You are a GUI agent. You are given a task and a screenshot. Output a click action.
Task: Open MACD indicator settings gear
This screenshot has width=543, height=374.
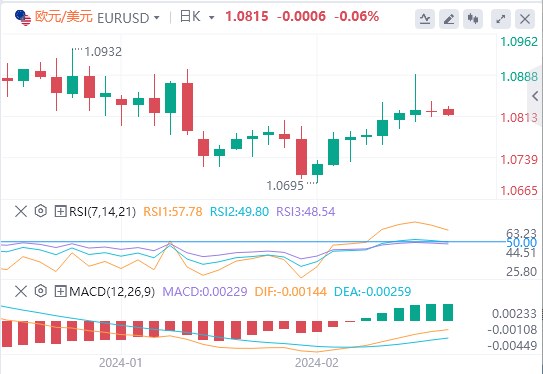[41, 291]
